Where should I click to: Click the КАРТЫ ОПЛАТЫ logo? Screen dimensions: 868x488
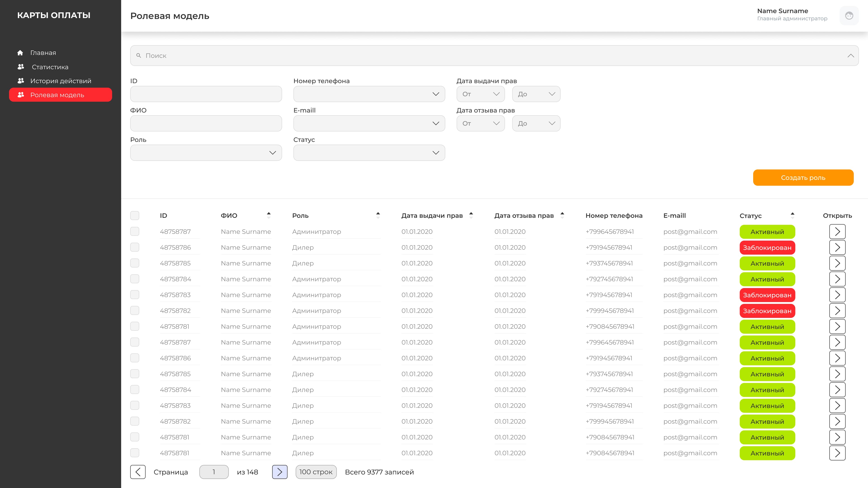point(54,15)
